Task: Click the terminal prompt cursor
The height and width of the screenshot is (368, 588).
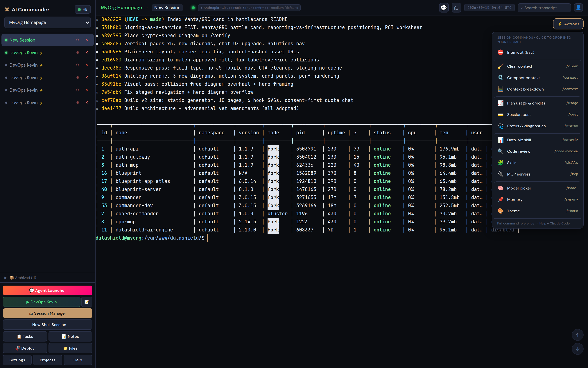Action: [x=209, y=238]
